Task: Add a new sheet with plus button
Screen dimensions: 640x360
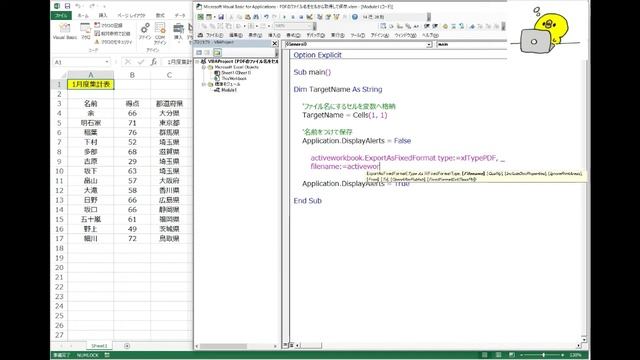Action: pos(127,346)
